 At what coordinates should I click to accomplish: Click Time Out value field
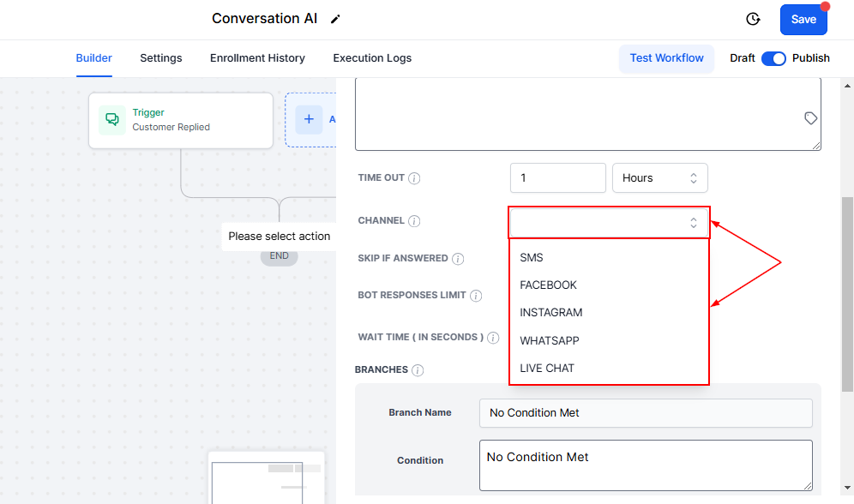(x=557, y=178)
